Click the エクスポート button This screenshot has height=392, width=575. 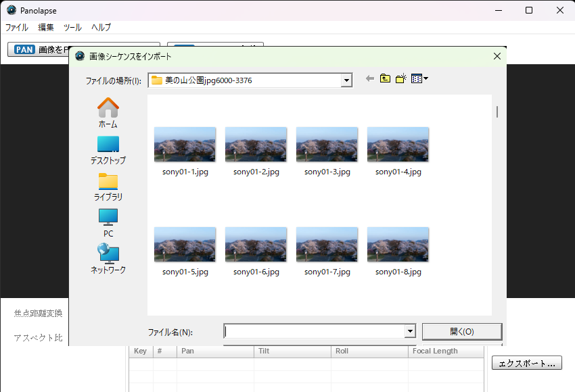(x=526, y=363)
